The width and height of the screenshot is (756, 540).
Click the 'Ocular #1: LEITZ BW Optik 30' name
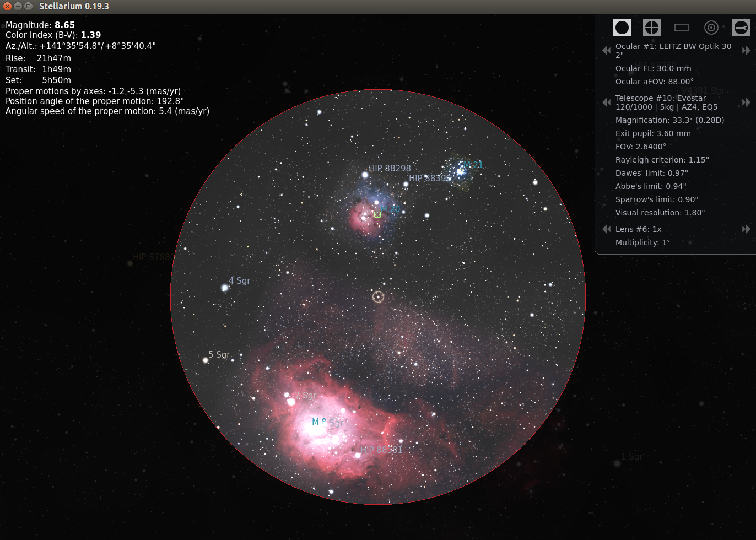click(673, 51)
